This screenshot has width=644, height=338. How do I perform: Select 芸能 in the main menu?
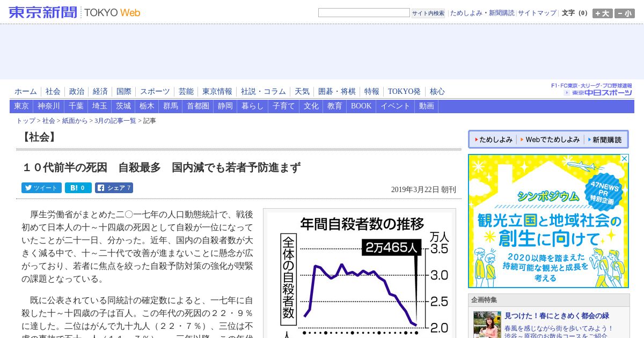pos(186,92)
